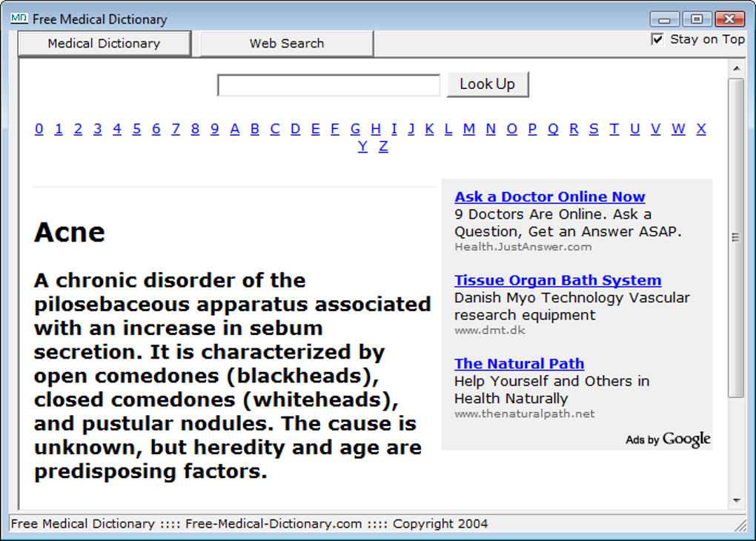This screenshot has width=756, height=541.
Task: Browse terms starting with Z
Action: pyautogui.click(x=383, y=146)
